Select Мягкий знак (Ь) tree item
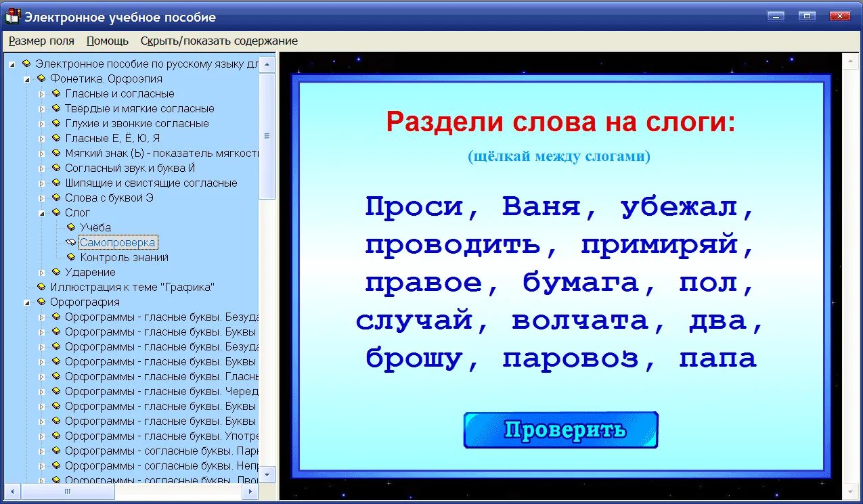 (x=162, y=153)
